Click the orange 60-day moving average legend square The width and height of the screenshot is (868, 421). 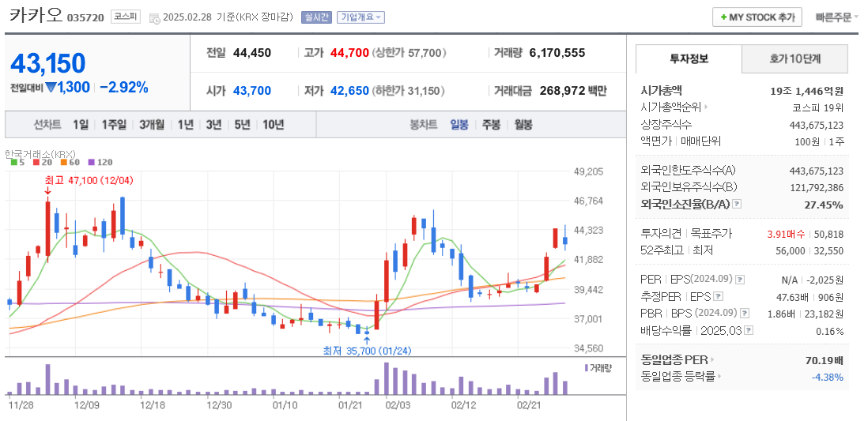click(64, 162)
